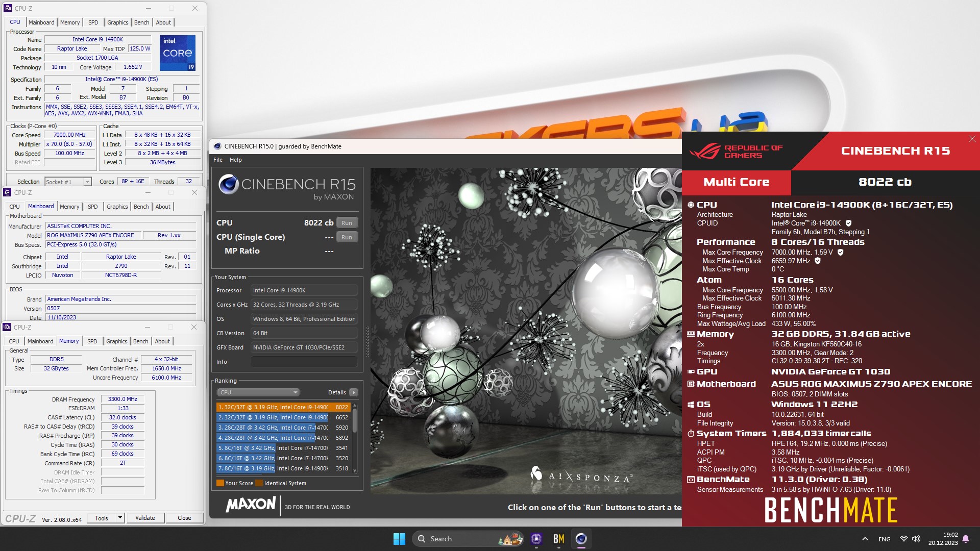Click the Motherboard section icon in BenchMate panel
The height and width of the screenshot is (551, 980).
(691, 384)
